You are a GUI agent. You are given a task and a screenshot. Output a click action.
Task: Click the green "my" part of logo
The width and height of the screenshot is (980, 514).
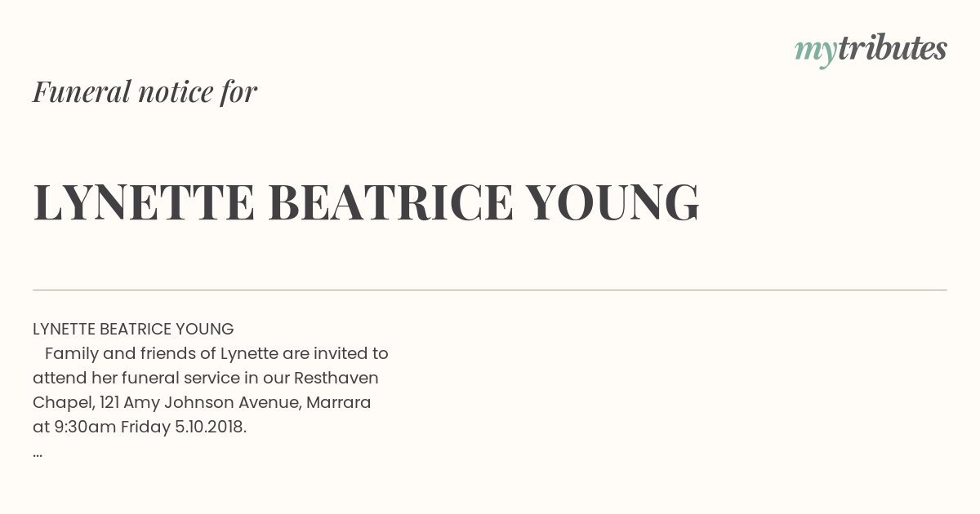click(x=816, y=53)
